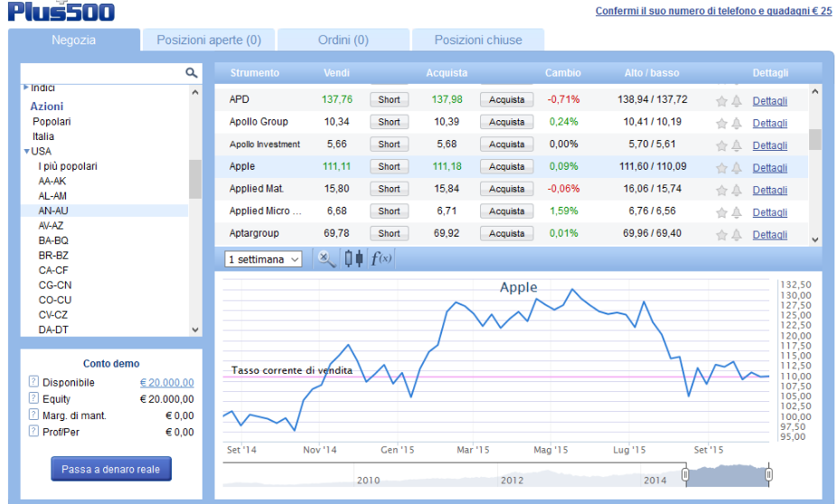The height and width of the screenshot is (504, 838).
Task: Open Posizioni chiuse tab
Action: coord(478,40)
